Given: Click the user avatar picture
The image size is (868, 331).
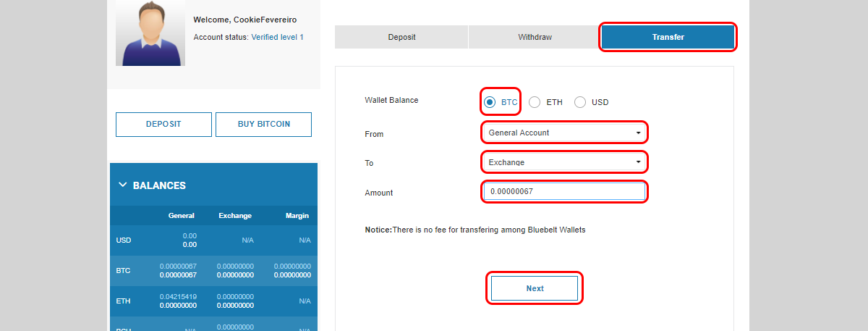Looking at the screenshot, I should (150, 33).
